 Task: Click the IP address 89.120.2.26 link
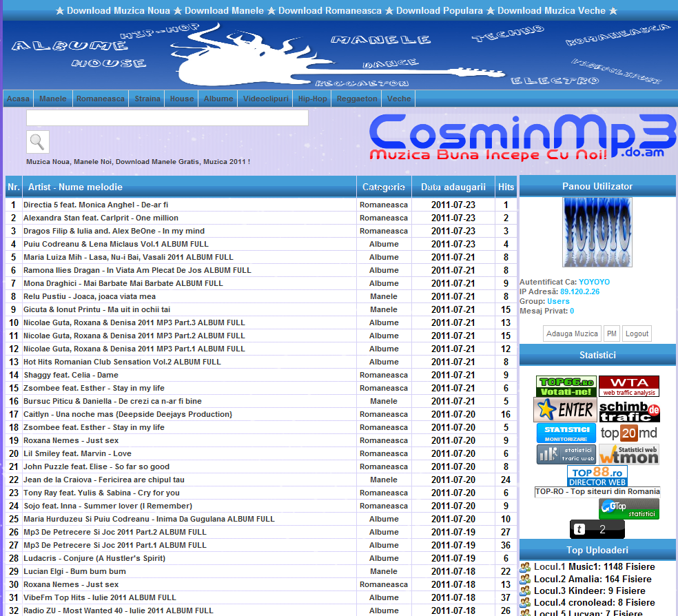pos(580,291)
